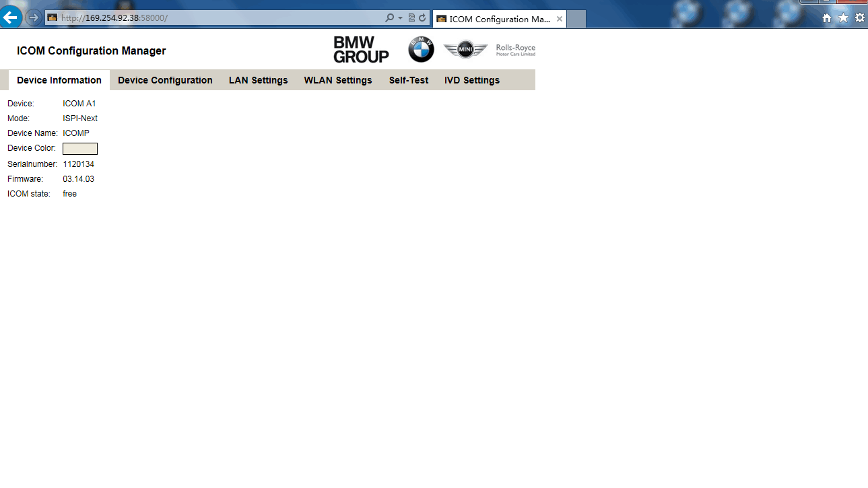The image size is (868, 488).
Task: Click serial number value 1120134
Action: [79, 164]
